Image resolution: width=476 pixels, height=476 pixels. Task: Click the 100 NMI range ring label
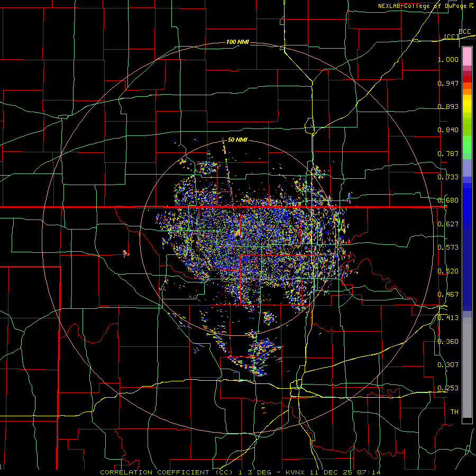(237, 42)
